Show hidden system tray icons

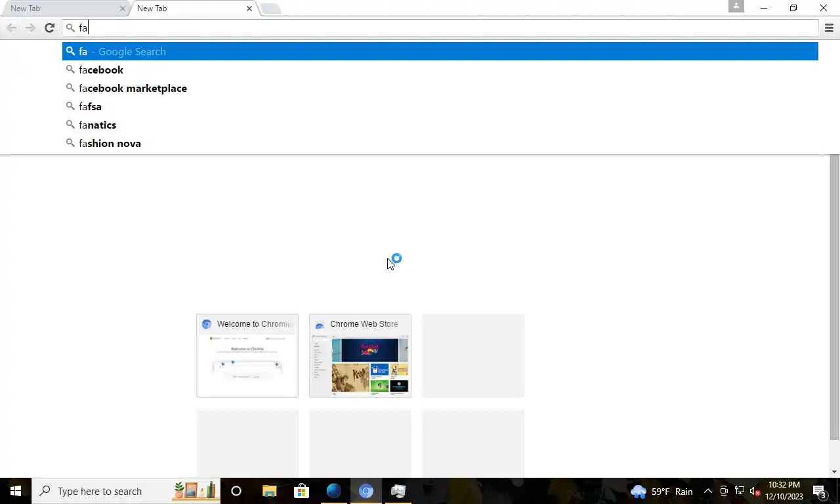point(707,491)
